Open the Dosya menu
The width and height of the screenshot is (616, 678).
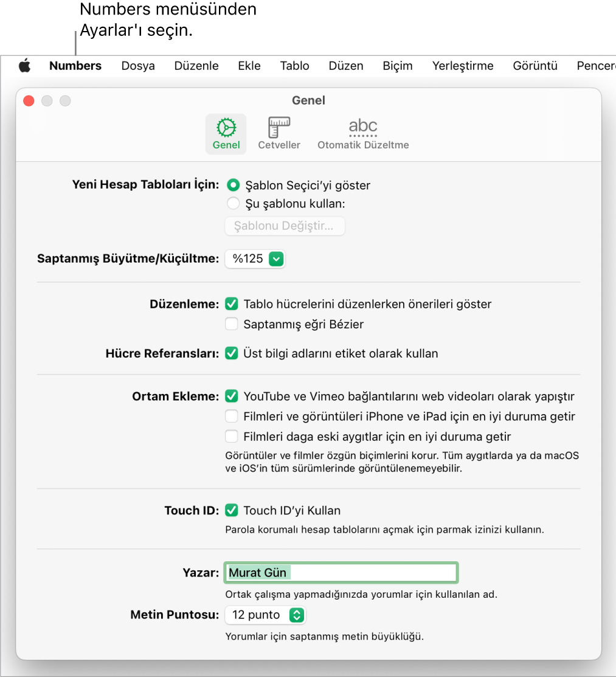(x=138, y=66)
